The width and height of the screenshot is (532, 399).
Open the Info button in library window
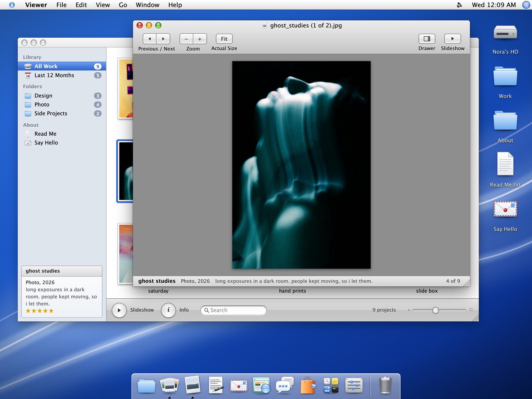point(168,310)
